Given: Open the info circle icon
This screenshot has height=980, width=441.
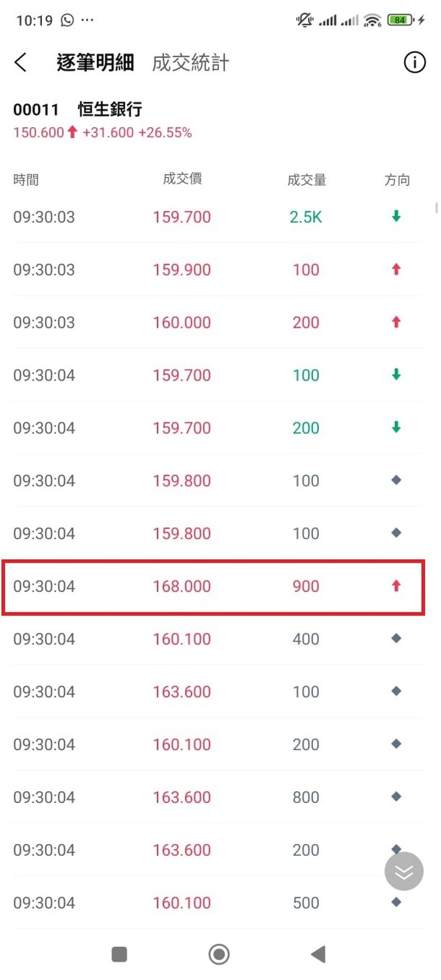Looking at the screenshot, I should coord(415,63).
